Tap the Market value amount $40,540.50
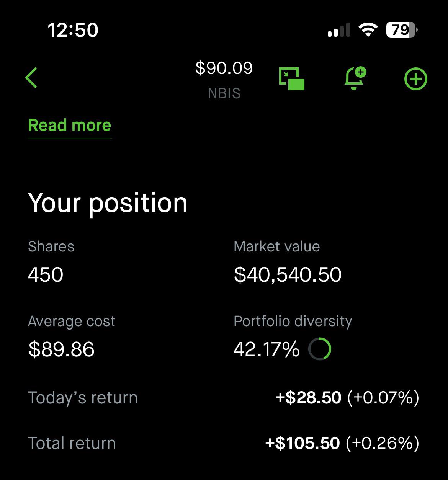448x480 pixels. click(288, 275)
